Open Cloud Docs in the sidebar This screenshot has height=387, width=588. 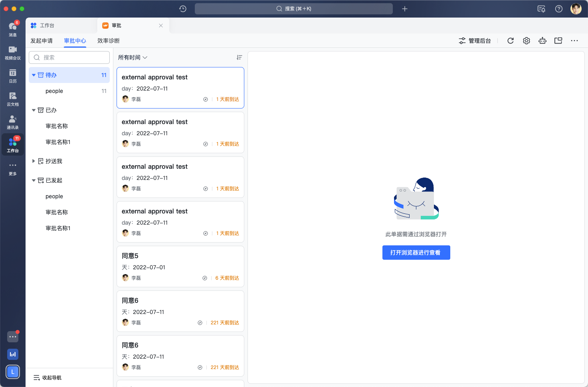pos(13,98)
